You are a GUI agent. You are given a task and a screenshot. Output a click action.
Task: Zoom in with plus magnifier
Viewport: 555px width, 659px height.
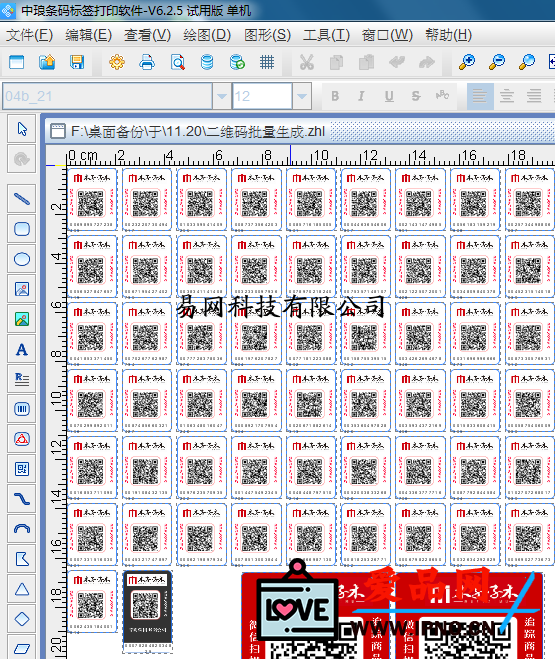467,62
